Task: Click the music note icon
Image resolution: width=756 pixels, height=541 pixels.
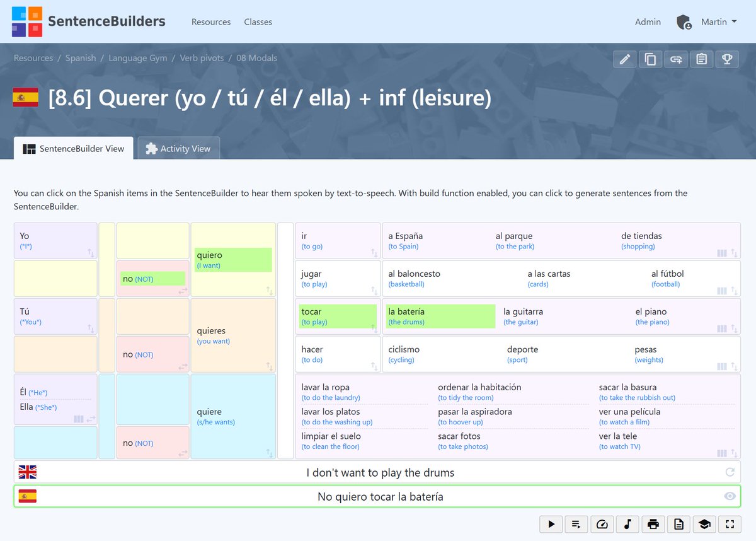Action: (627, 524)
